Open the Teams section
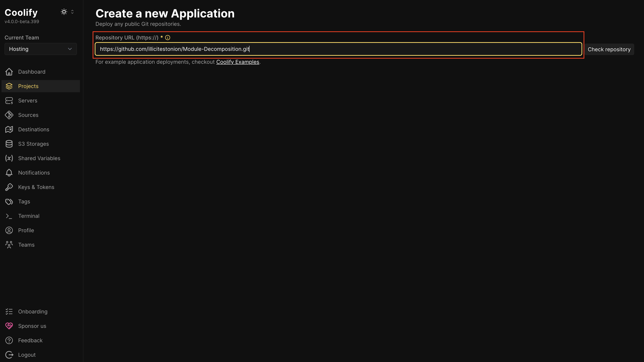Screen dimensions: 644x362 (x=26, y=245)
